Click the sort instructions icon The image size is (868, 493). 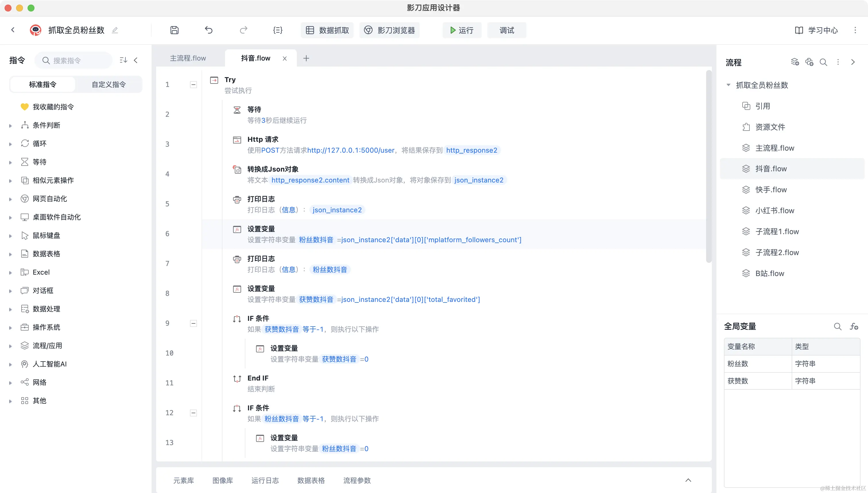[123, 60]
